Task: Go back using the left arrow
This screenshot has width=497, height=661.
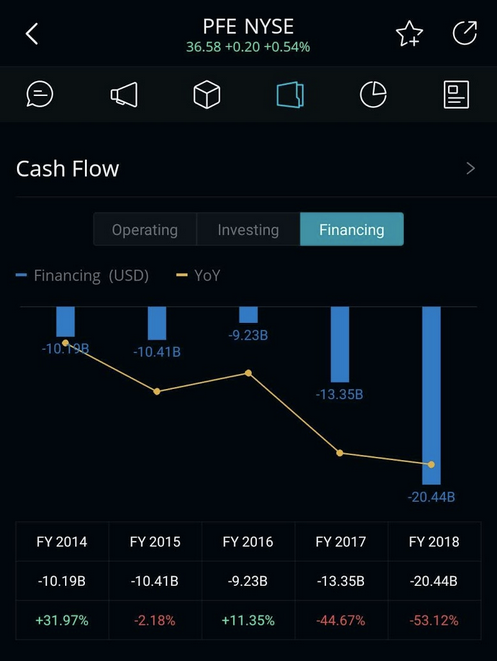Action: pyautogui.click(x=32, y=34)
